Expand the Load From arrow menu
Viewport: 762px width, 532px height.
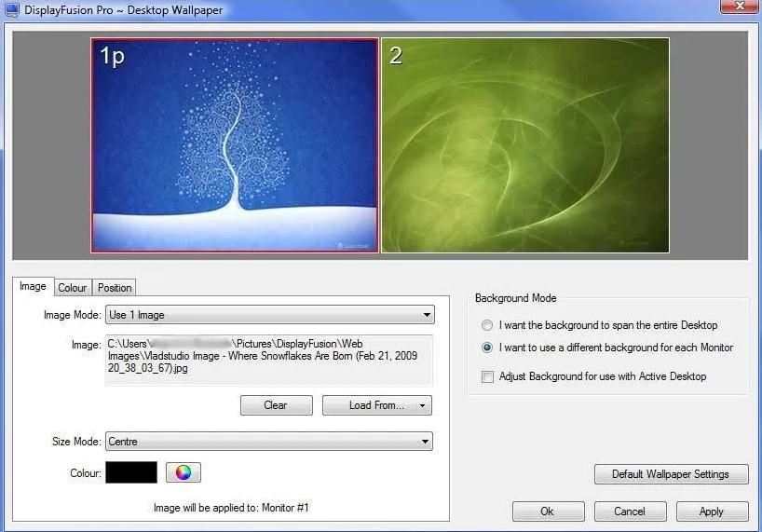pyautogui.click(x=422, y=405)
